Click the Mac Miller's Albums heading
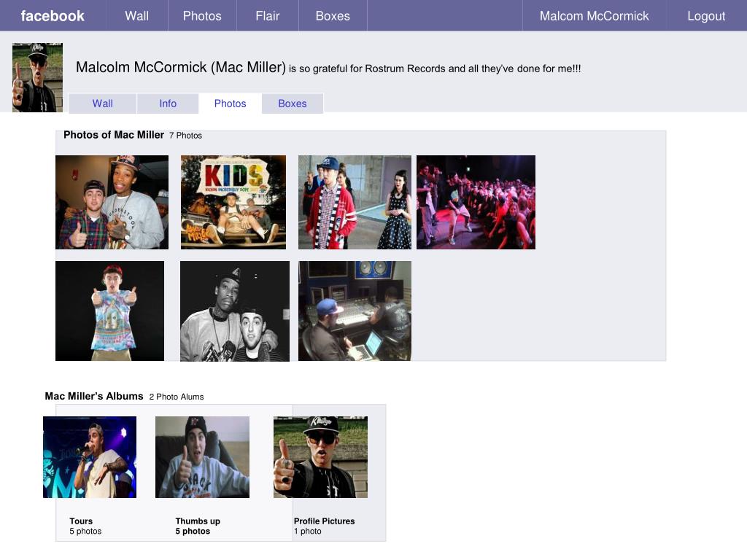747x560 pixels. (x=94, y=396)
